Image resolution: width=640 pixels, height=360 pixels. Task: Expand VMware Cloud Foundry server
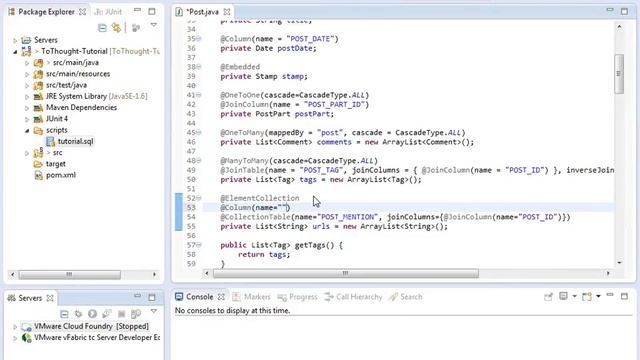[15, 327]
